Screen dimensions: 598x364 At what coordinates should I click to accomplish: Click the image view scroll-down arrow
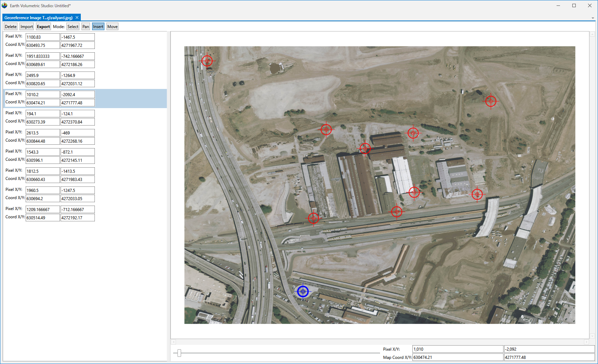[592, 336]
